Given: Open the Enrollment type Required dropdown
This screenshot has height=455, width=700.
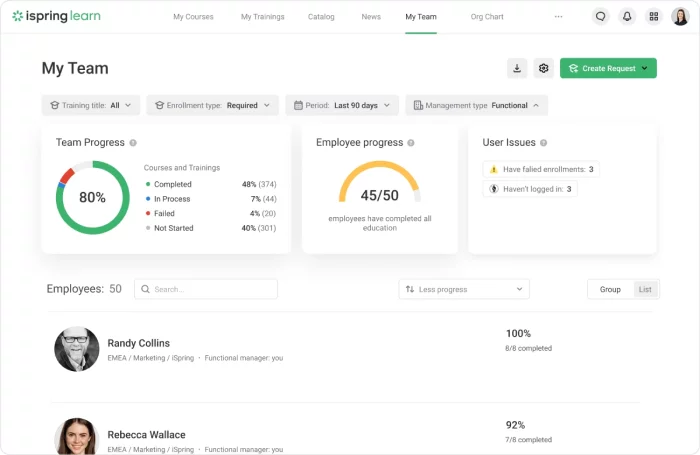Looking at the screenshot, I should [212, 105].
